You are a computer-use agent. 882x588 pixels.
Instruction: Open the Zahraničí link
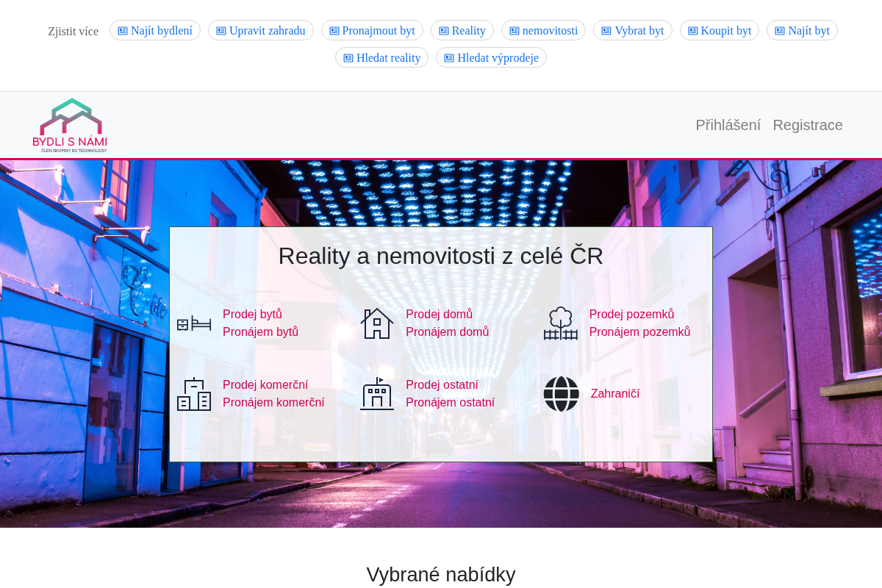pyautogui.click(x=615, y=394)
